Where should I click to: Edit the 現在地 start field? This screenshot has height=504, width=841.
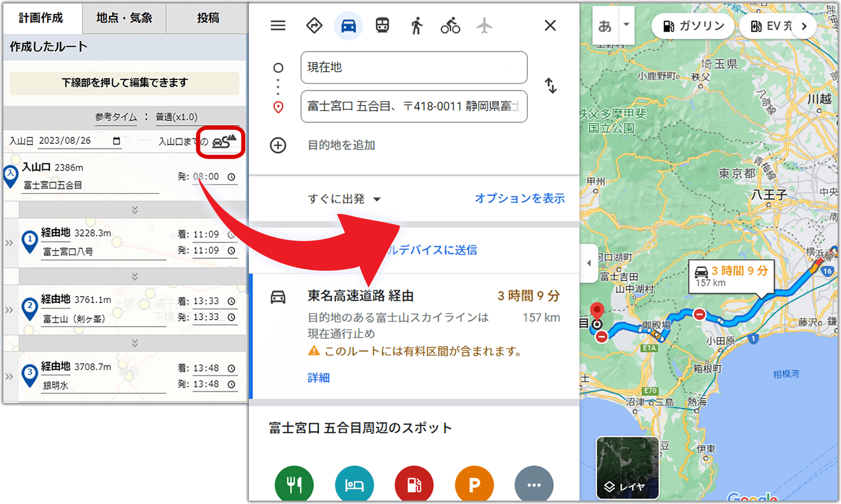[x=414, y=67]
